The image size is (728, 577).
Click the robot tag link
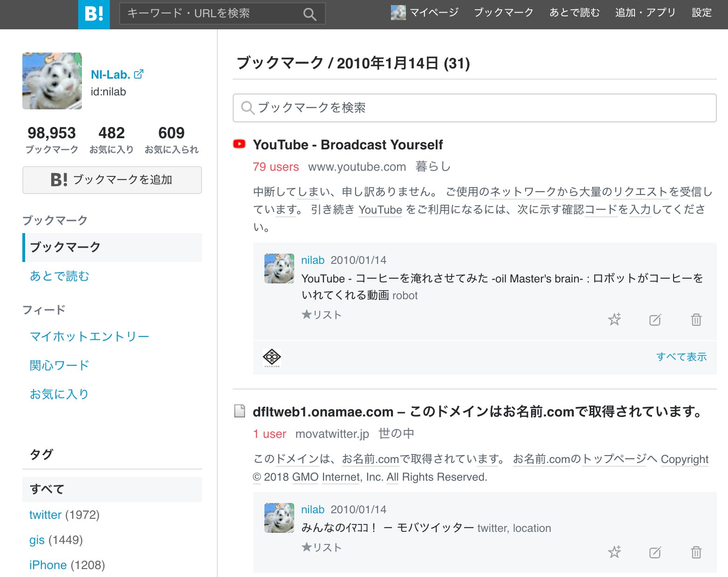tap(405, 295)
